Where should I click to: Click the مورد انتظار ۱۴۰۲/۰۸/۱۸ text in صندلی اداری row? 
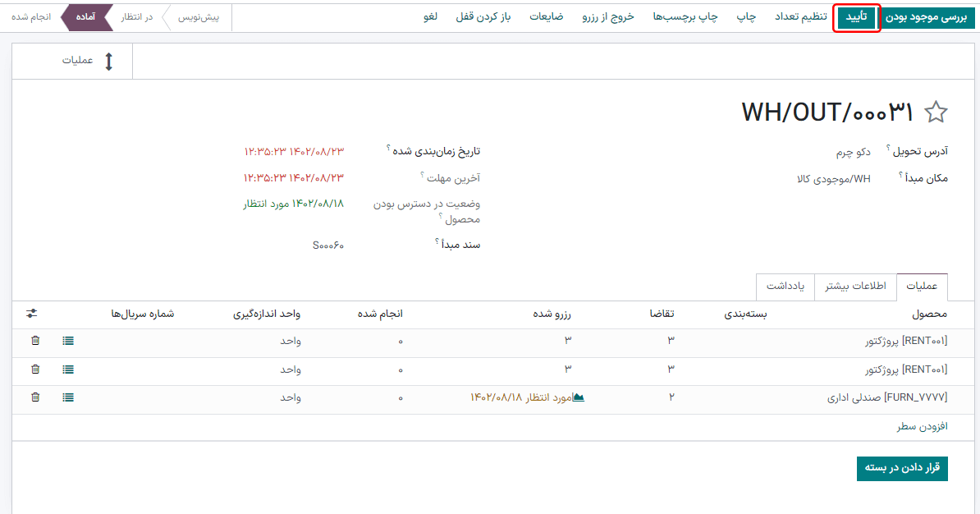521,397
